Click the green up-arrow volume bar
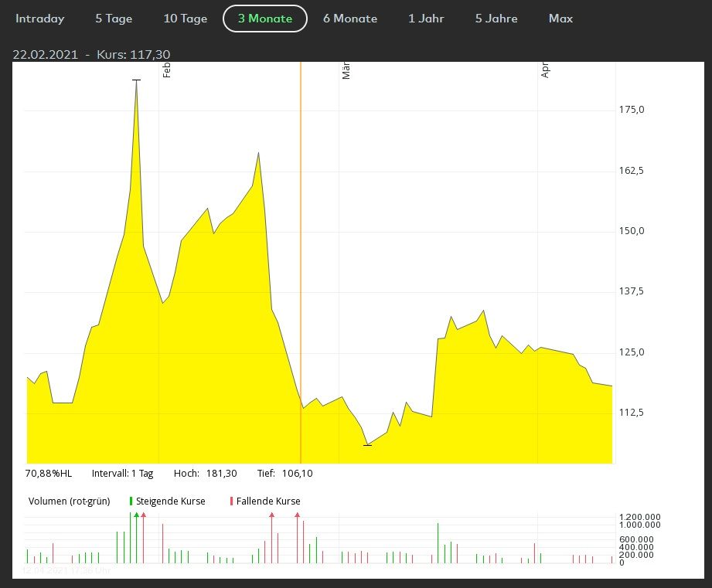 pos(137,537)
